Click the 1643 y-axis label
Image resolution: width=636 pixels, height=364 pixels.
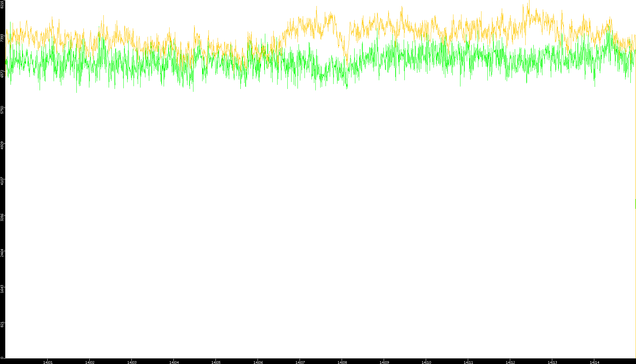tap(2, 289)
